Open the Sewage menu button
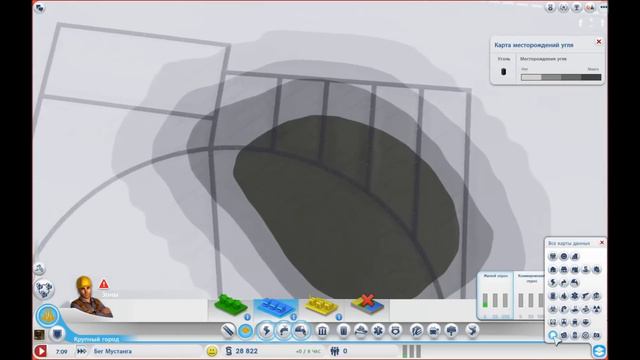This screenshot has height=360, width=640. [x=301, y=330]
